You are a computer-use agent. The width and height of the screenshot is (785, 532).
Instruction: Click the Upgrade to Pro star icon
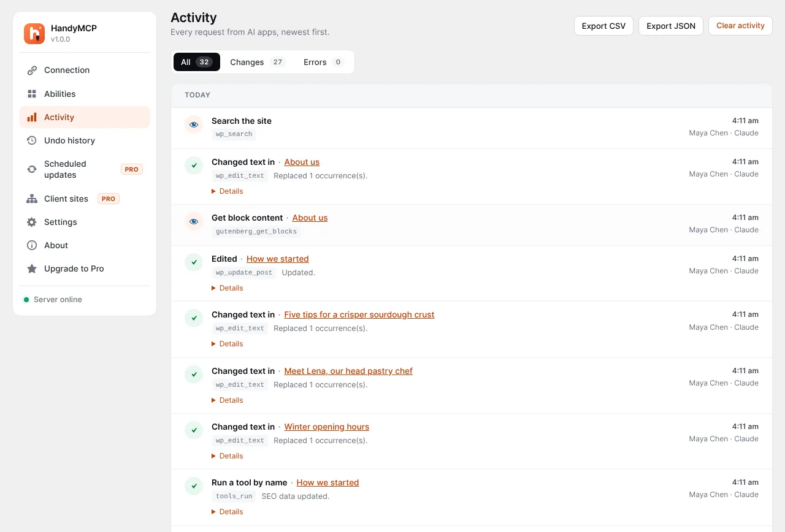pos(32,268)
